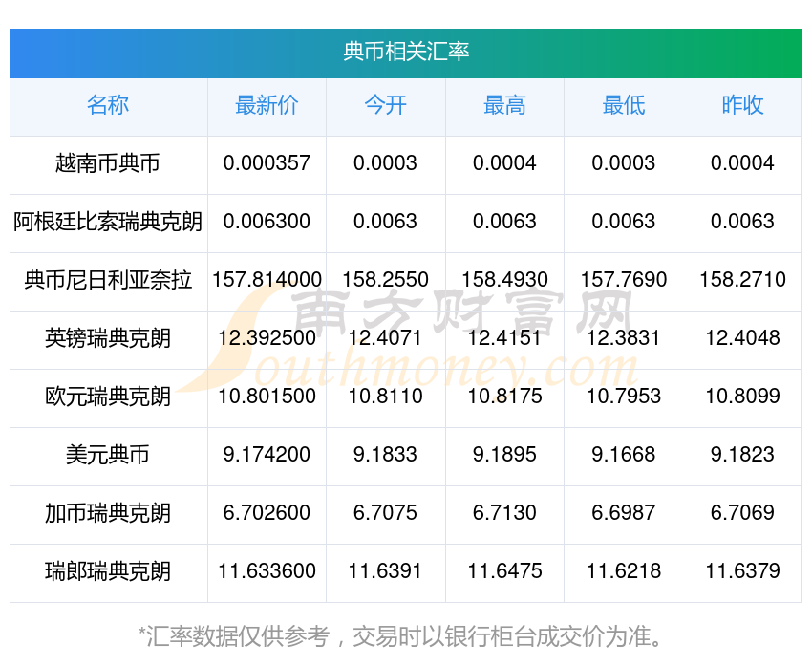Select the 美元典币 currency pair
This screenshot has height=666, width=812.
(x=108, y=455)
